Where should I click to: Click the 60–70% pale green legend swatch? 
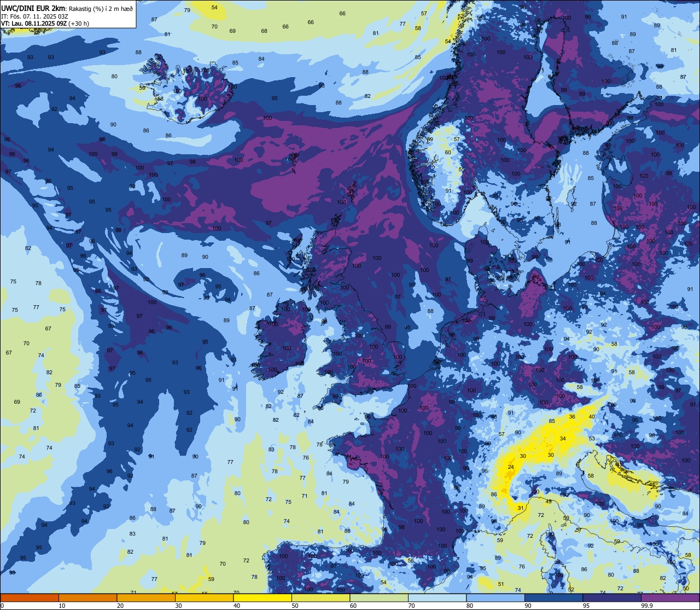point(379,597)
